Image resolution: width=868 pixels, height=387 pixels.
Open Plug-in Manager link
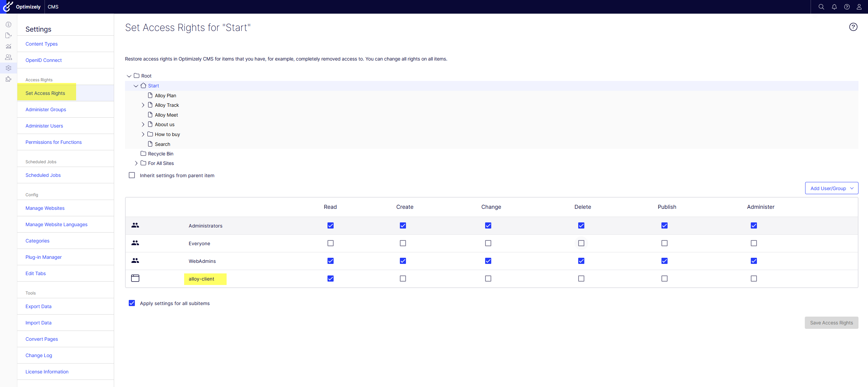(43, 257)
